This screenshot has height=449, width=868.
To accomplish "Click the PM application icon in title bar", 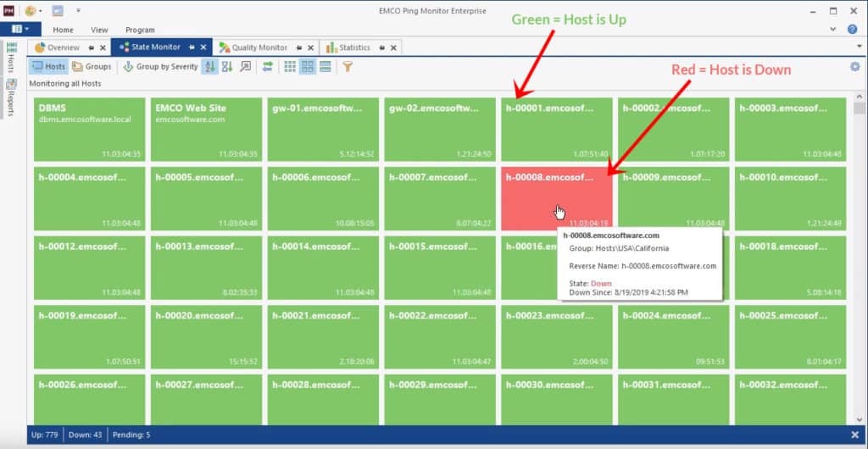I will click(x=8, y=10).
